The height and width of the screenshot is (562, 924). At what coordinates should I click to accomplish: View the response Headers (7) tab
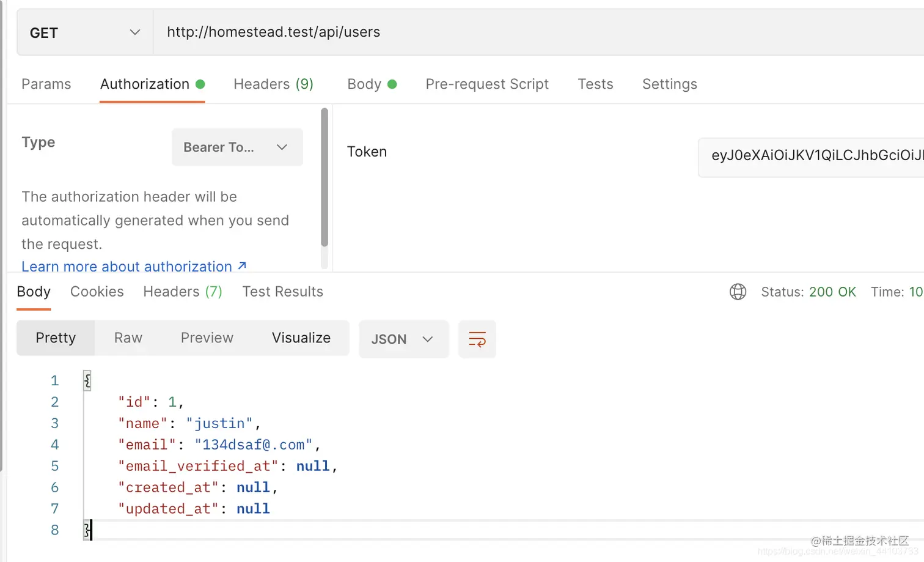(x=182, y=292)
